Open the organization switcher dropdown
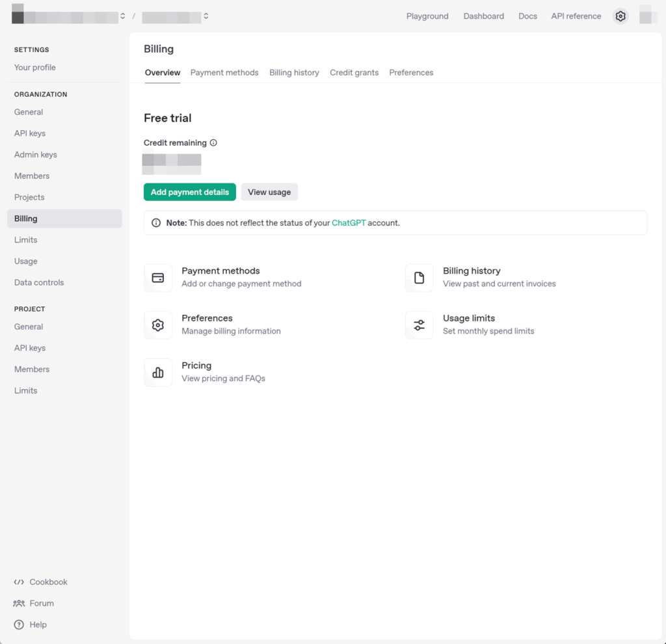 [x=122, y=16]
